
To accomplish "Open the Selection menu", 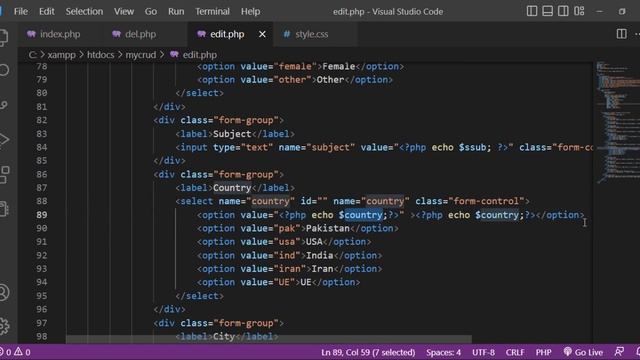I will 84,11.
